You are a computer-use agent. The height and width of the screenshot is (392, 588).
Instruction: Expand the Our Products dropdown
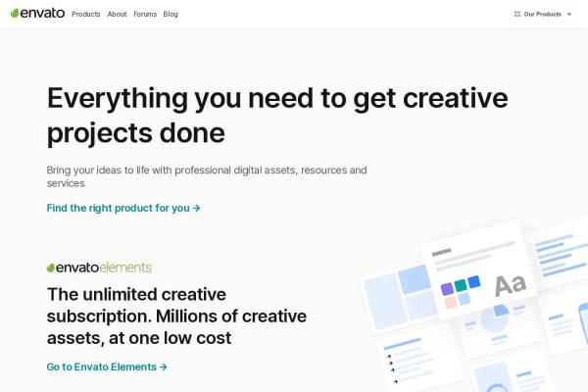(543, 14)
